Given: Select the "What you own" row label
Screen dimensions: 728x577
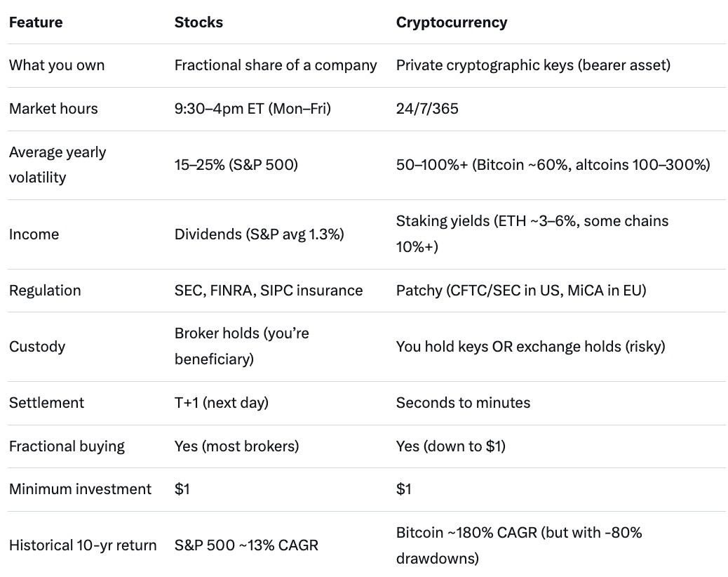Looking at the screenshot, I should tap(57, 65).
